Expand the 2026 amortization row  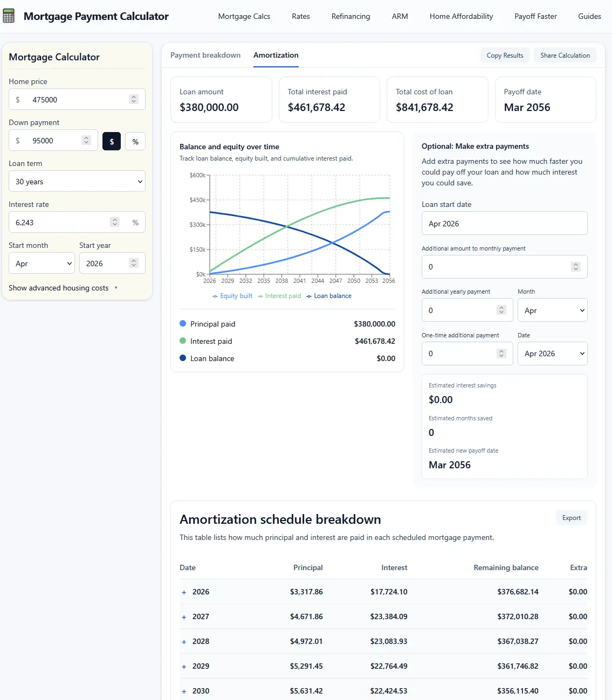(x=184, y=592)
